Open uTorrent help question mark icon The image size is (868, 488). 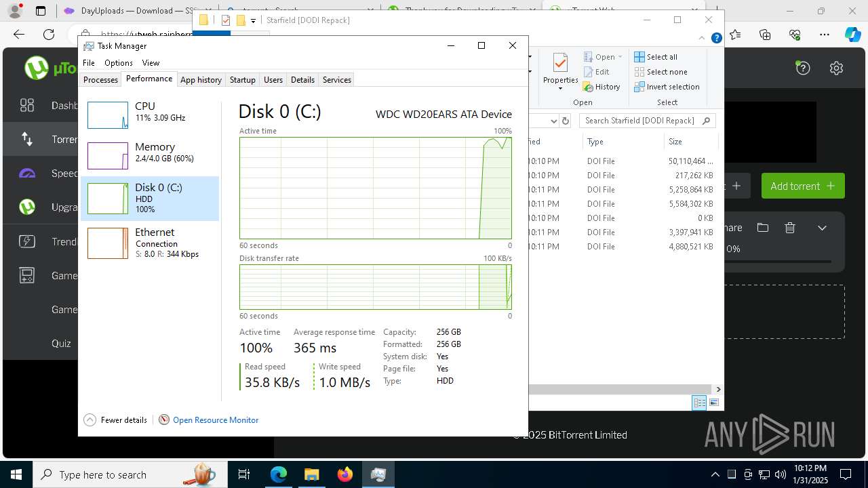pos(803,68)
